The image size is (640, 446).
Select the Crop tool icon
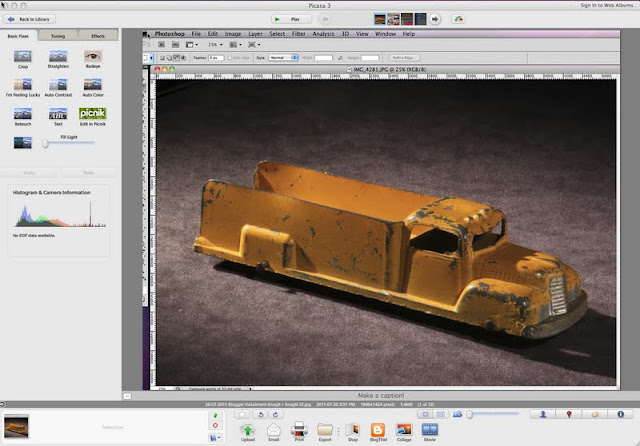23,57
